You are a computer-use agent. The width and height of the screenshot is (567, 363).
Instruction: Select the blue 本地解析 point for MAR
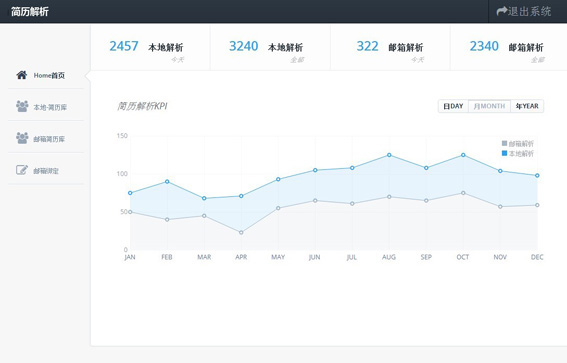(204, 198)
